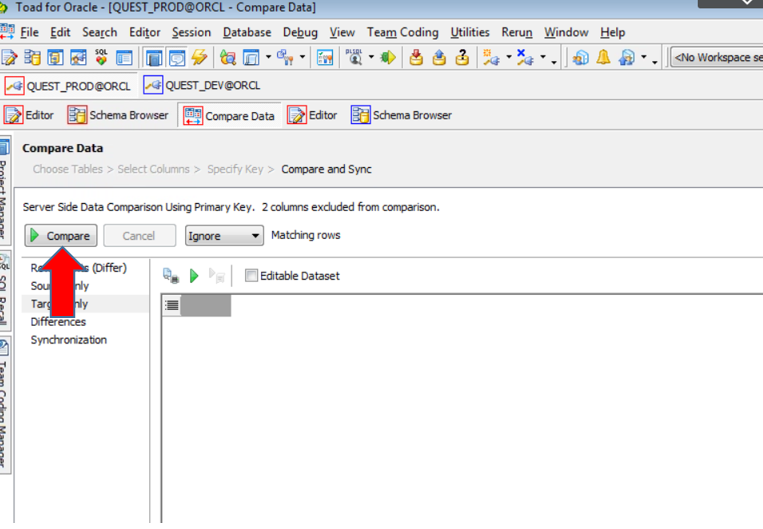Image resolution: width=763 pixels, height=529 pixels.
Task: Expand dropdown arrow beside New Connection icon
Action: click(509, 57)
